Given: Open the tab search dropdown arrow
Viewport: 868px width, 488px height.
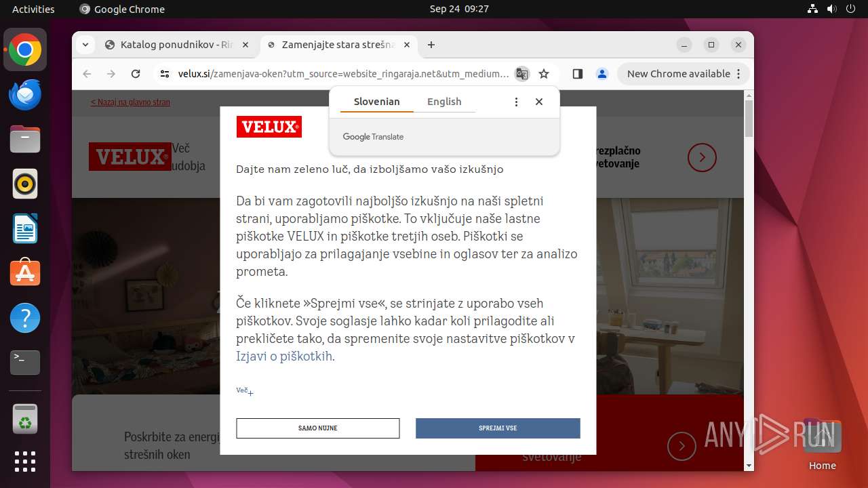Looking at the screenshot, I should click(x=85, y=45).
